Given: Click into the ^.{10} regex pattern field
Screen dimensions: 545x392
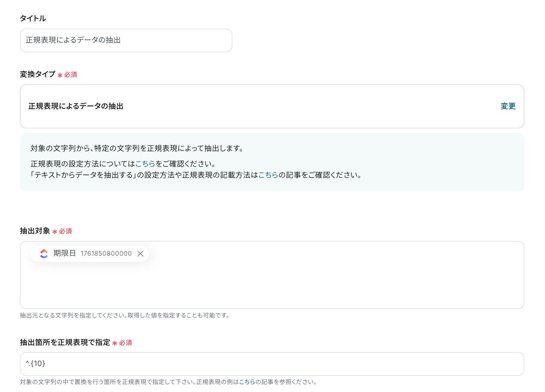Looking at the screenshot, I should 272,364.
